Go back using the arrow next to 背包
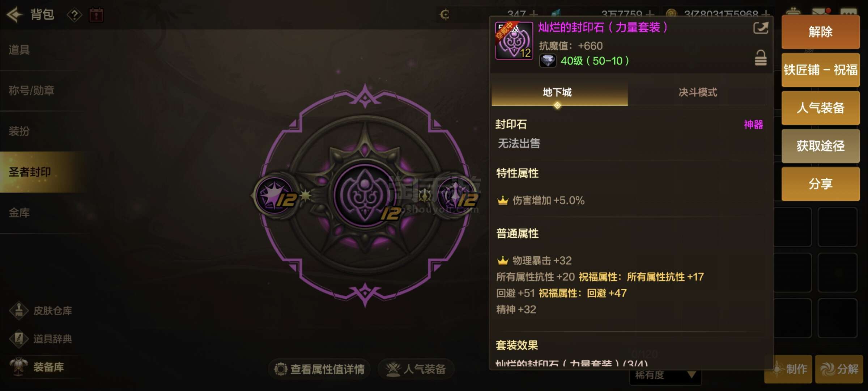The width and height of the screenshot is (868, 391). tap(15, 15)
